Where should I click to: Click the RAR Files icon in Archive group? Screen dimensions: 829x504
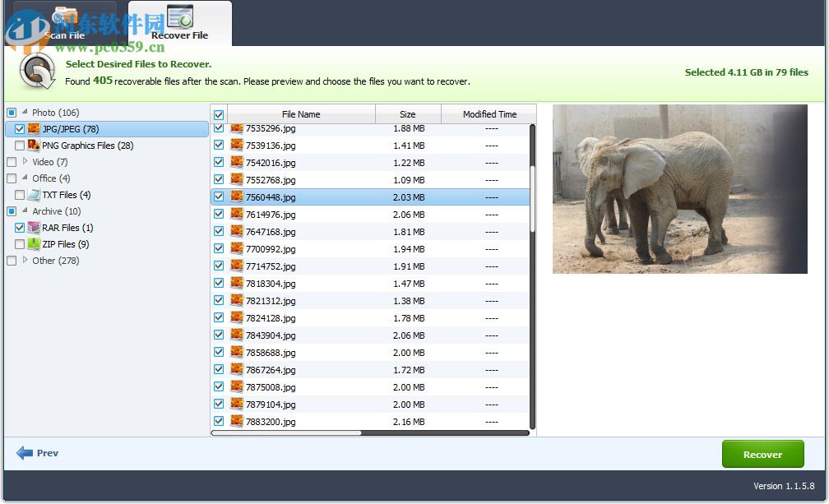click(x=34, y=228)
